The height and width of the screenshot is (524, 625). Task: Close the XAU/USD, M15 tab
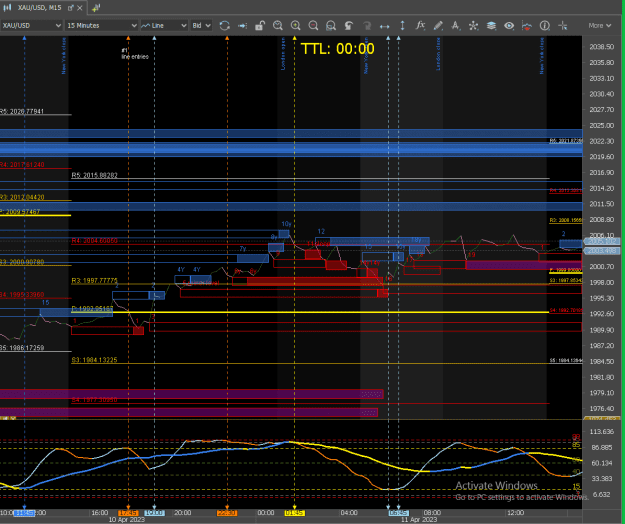(x=80, y=8)
